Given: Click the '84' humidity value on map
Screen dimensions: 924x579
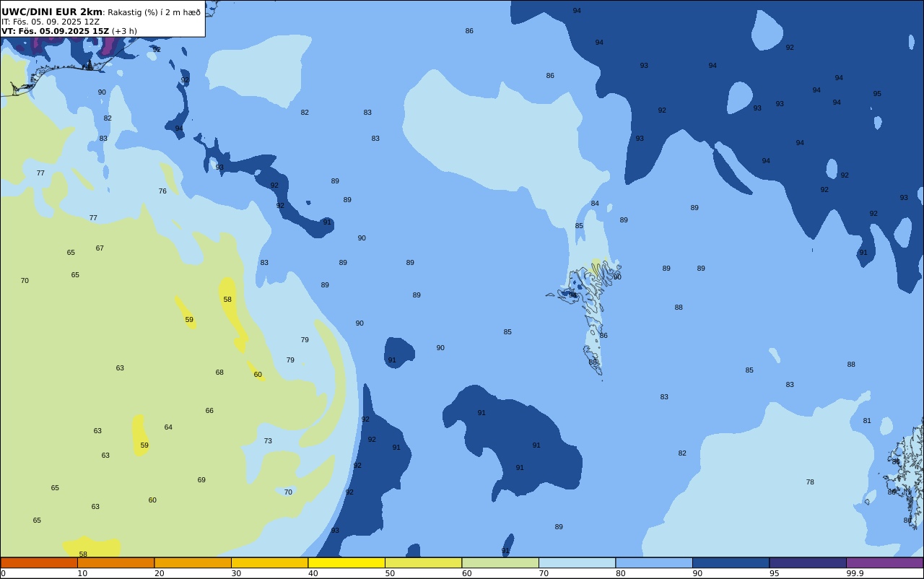Looking at the screenshot, I should (595, 204).
